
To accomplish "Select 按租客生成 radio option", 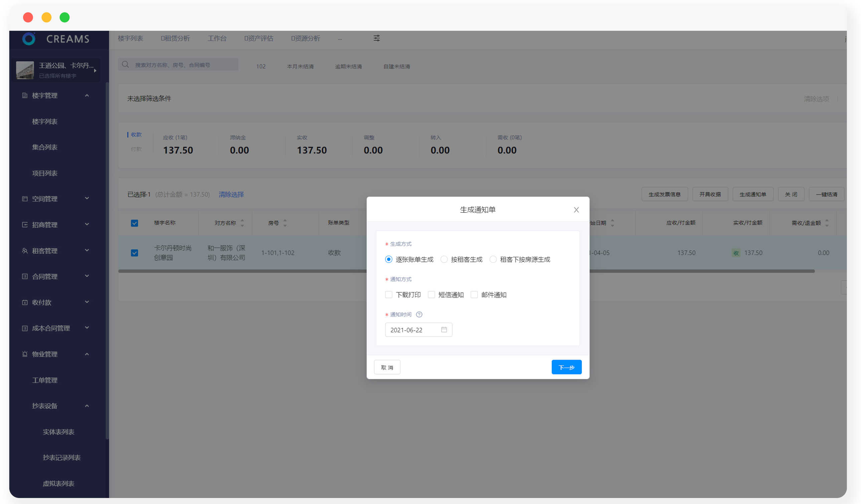I will coord(444,259).
